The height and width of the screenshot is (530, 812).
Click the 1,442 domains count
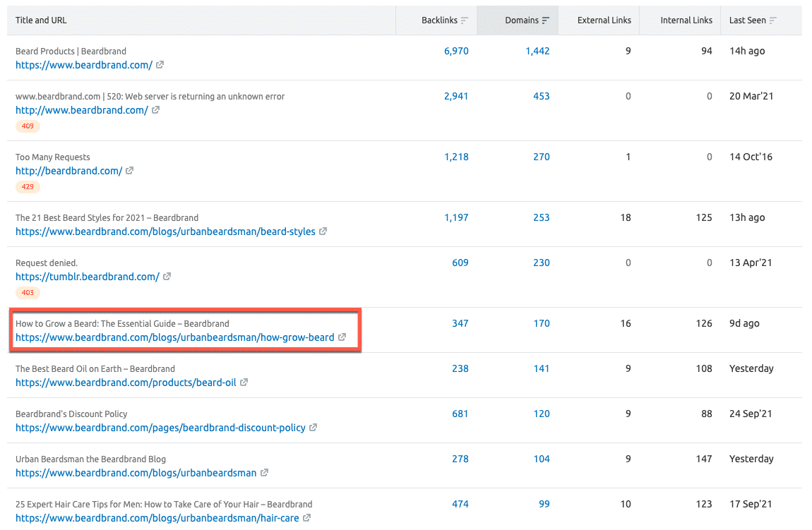coord(537,51)
